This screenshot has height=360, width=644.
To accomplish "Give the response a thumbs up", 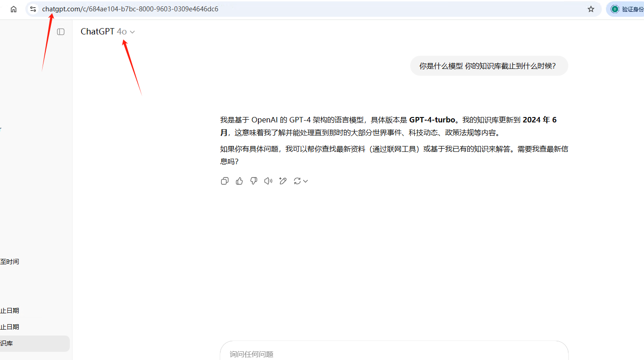I will (x=239, y=181).
